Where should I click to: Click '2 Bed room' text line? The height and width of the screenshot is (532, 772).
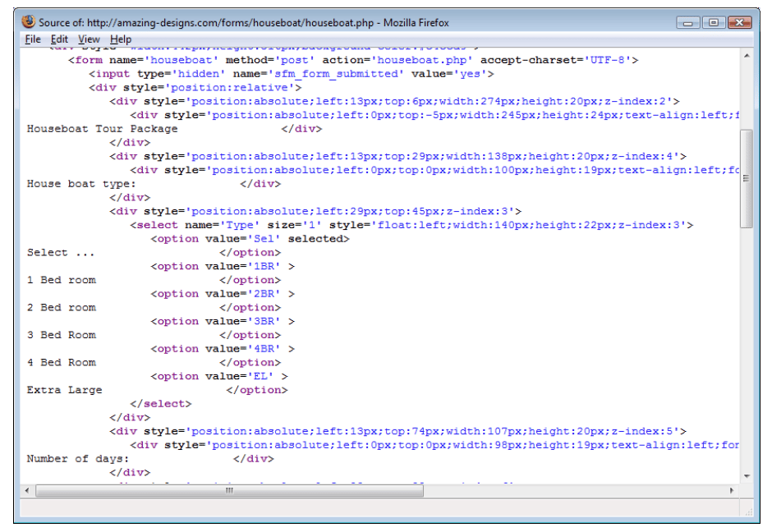(x=62, y=308)
